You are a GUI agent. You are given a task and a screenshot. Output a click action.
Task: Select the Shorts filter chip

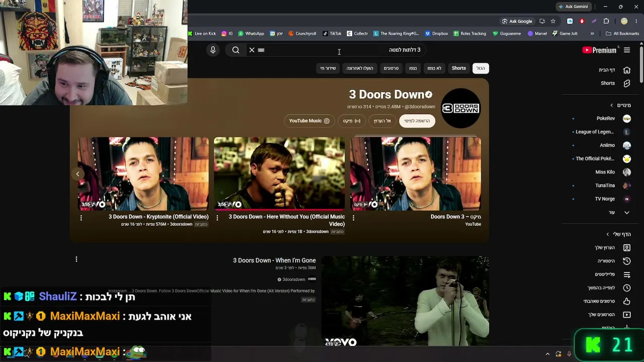coord(458,68)
